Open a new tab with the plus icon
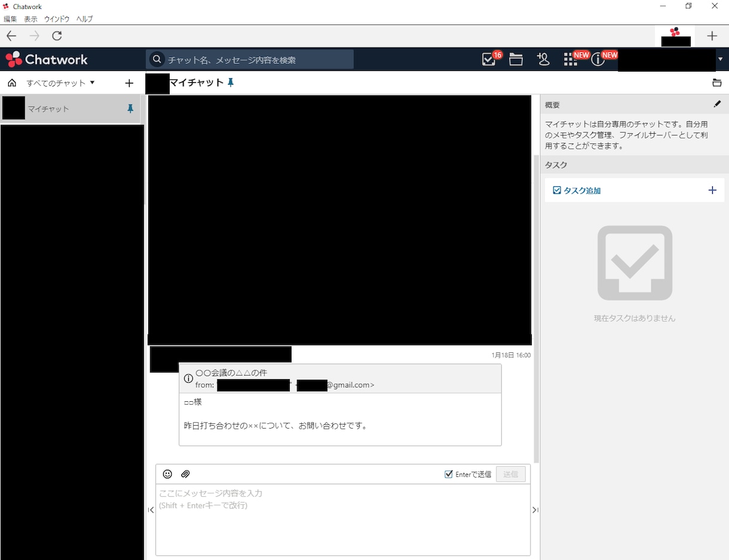 coord(712,36)
